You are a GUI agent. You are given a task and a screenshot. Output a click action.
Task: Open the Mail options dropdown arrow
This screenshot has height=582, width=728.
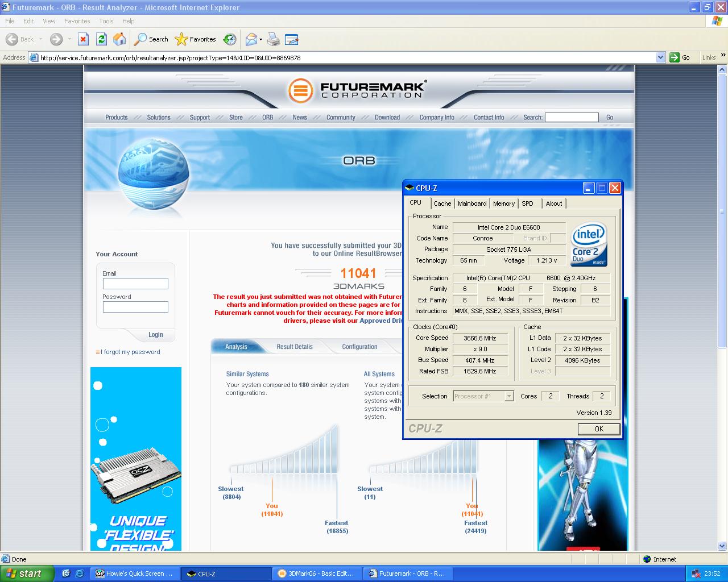click(260, 39)
